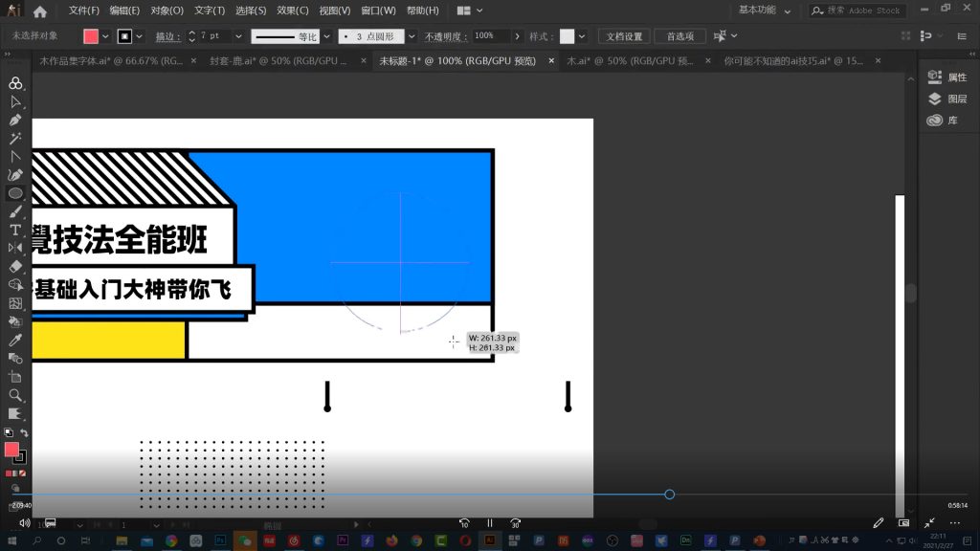Image resolution: width=980 pixels, height=551 pixels.
Task: Swap fill and stroke colors
Action: click(24, 433)
